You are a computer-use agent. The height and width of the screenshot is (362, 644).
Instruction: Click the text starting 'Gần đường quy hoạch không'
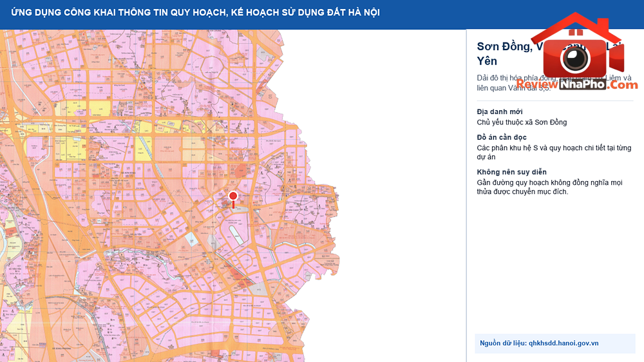549,187
